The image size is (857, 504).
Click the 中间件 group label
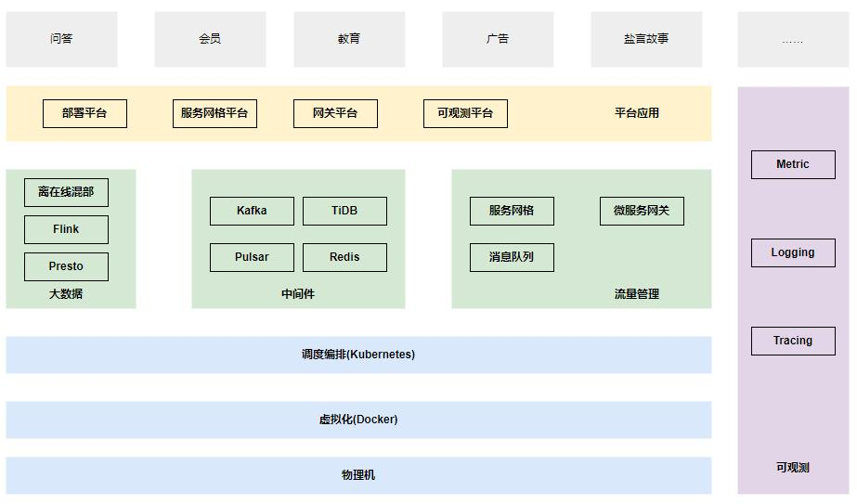point(298,294)
